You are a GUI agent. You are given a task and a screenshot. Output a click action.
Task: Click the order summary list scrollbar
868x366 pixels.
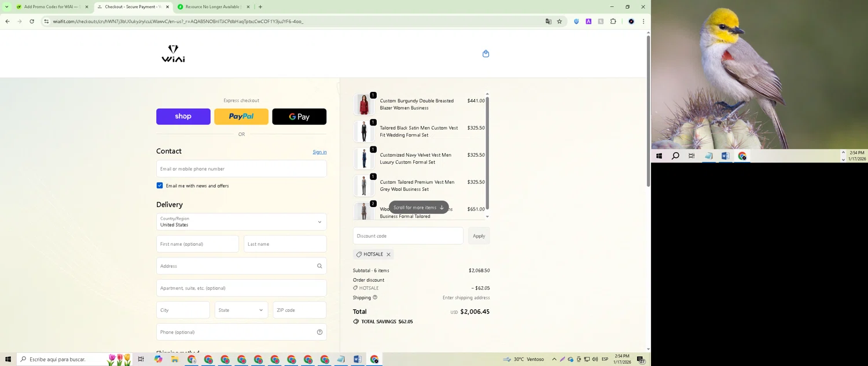(487, 153)
